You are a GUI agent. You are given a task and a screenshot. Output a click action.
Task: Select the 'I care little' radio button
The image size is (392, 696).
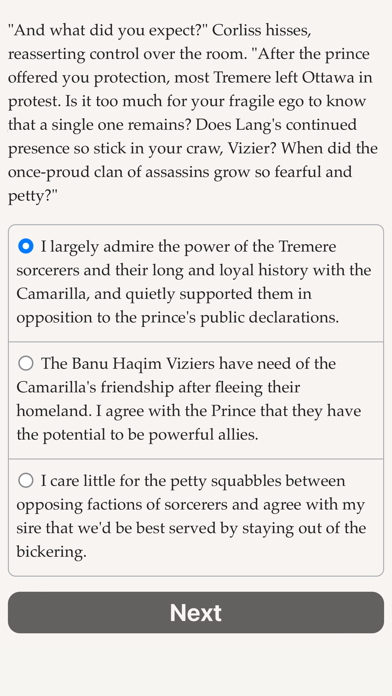click(26, 481)
